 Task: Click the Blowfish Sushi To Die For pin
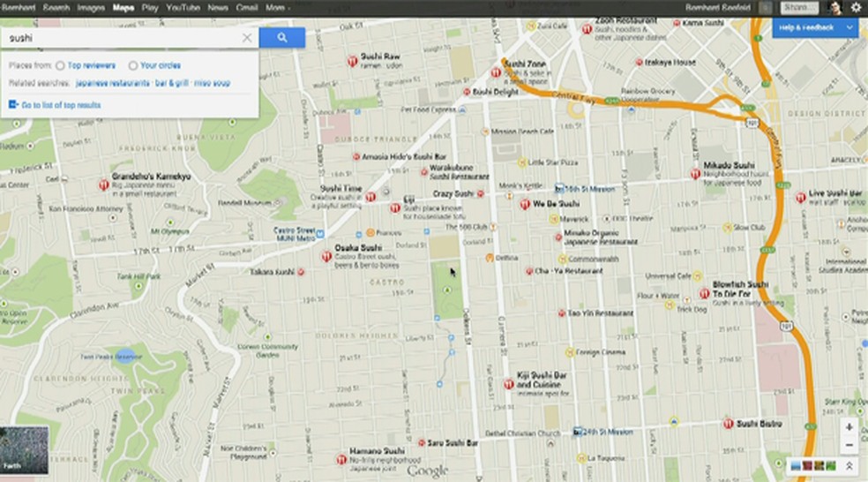pos(704,293)
